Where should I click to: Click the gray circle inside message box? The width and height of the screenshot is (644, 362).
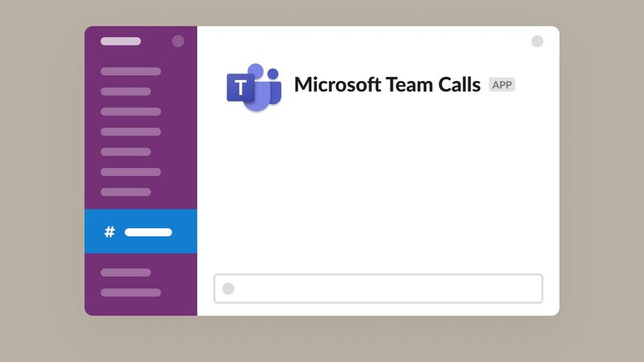[229, 288]
